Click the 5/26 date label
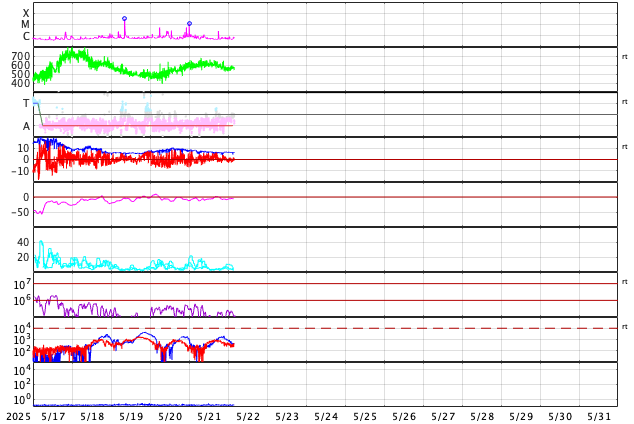 404,417
